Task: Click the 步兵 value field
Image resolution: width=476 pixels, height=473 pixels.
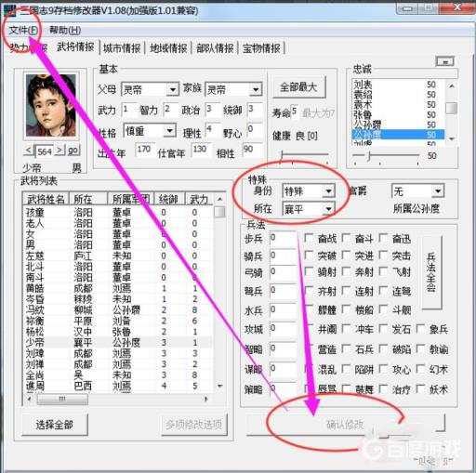Action: [283, 238]
